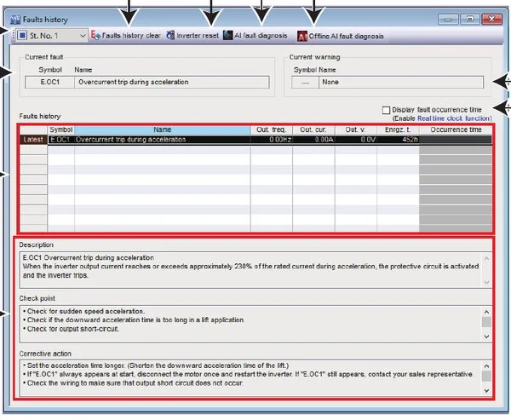
Task: Maximize the Faults history window
Action: pos(469,19)
